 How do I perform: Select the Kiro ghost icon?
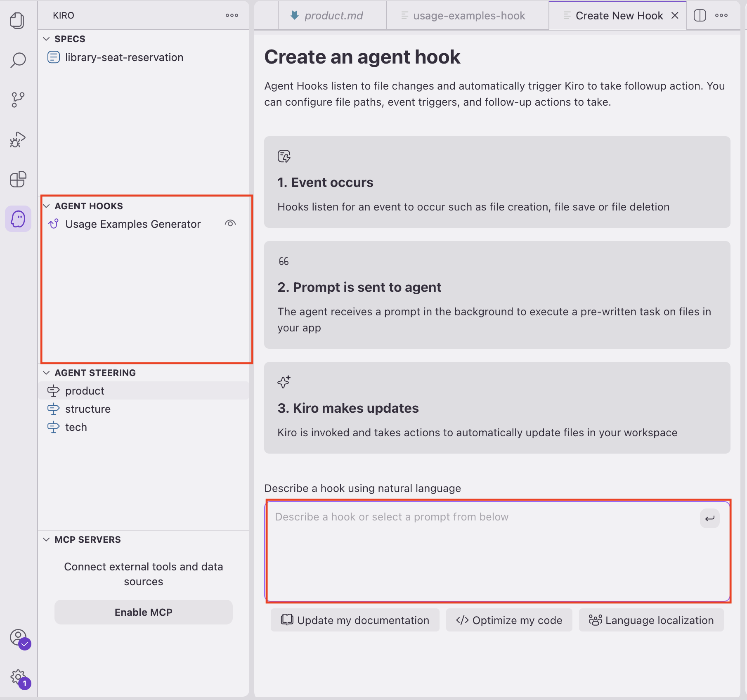tap(18, 219)
